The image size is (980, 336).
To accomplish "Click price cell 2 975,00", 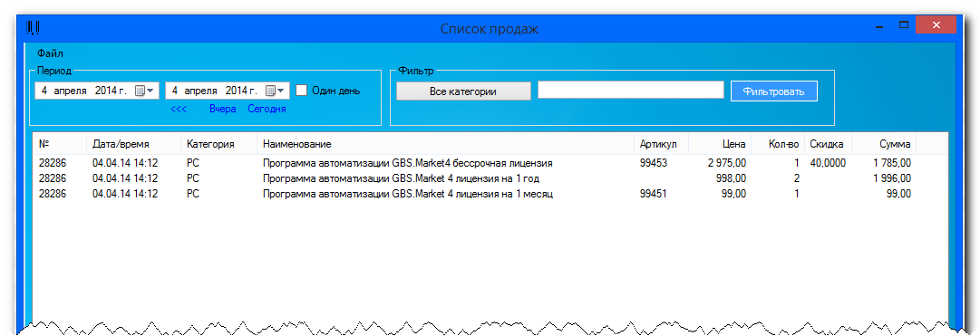I will [727, 163].
